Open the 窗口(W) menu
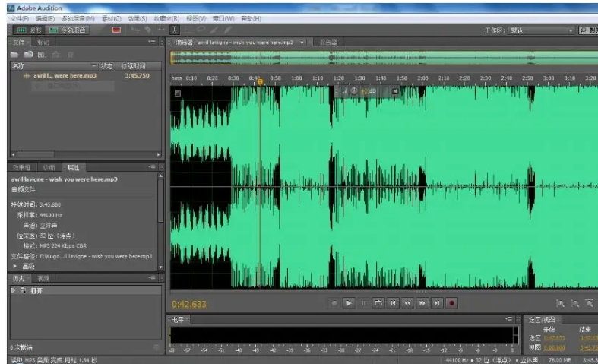Screen dimensions: 598x364 tap(223, 18)
